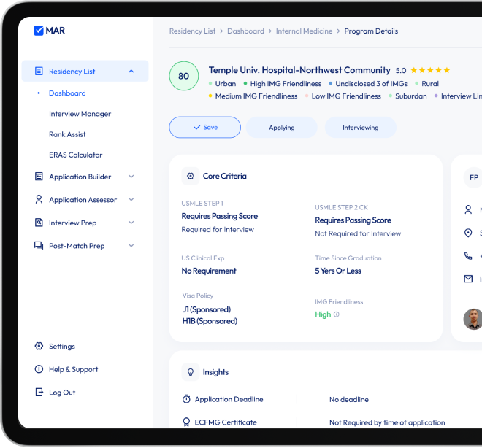Click the contact person icon in right card
The width and height of the screenshot is (482, 448).
tap(468, 209)
